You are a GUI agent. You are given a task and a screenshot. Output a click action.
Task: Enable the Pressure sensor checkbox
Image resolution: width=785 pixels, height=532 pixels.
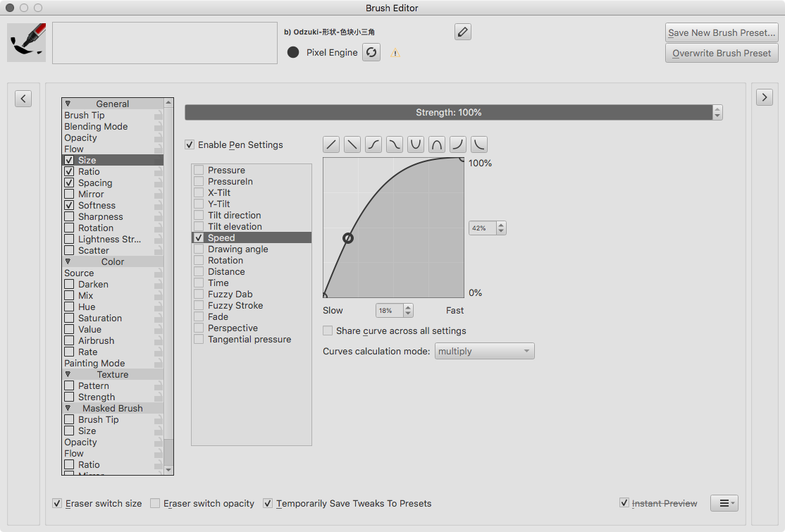(199, 171)
